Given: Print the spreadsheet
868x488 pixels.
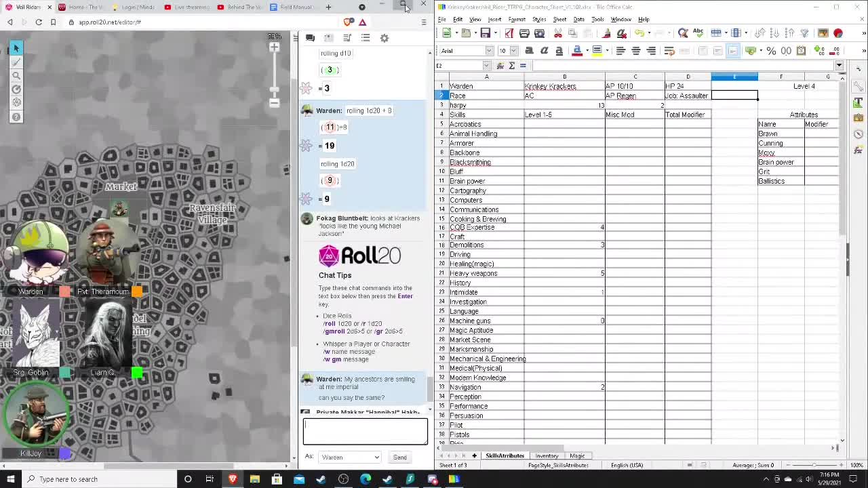Looking at the screenshot, I should (x=524, y=33).
